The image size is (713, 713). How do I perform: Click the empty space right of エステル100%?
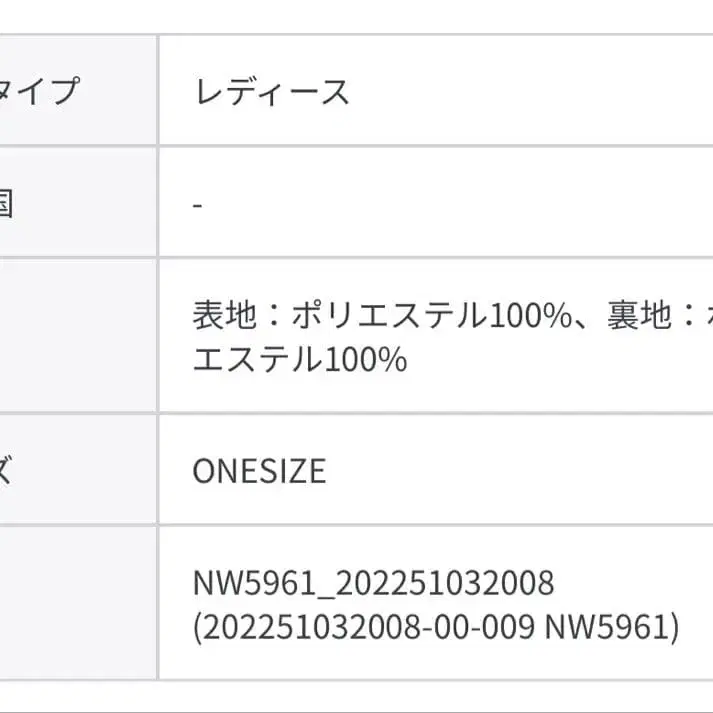(560, 359)
